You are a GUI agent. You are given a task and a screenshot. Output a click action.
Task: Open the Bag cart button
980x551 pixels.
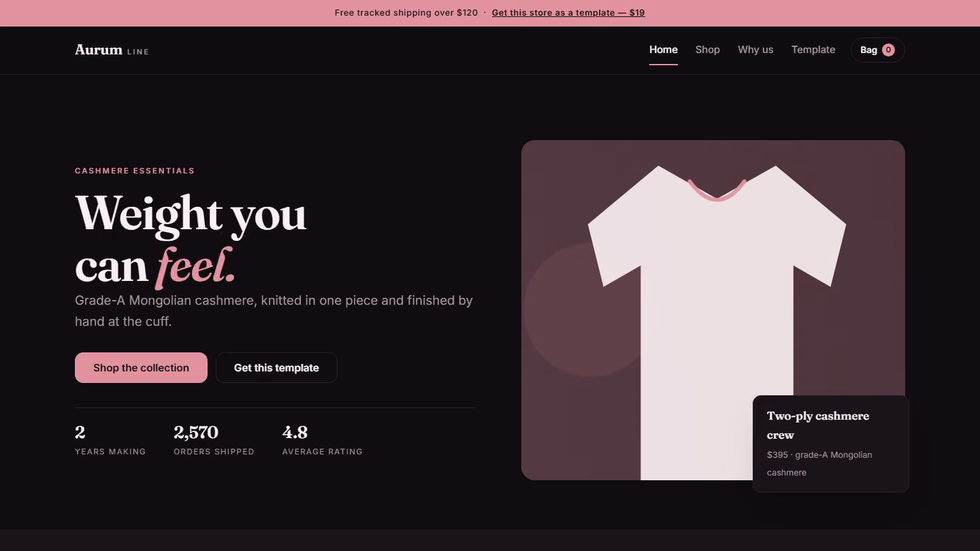pos(877,50)
